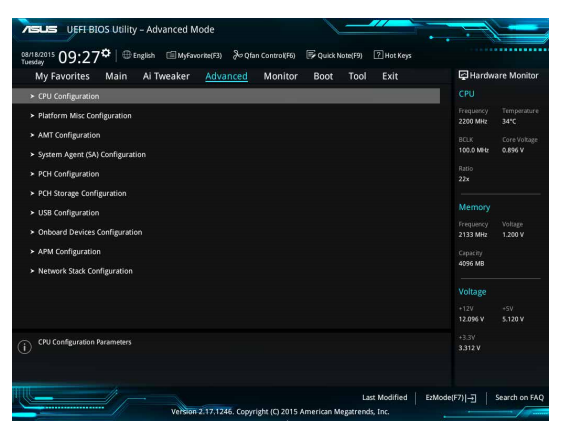
Task: Expand AMT Configuration arrow
Action: coord(32,135)
